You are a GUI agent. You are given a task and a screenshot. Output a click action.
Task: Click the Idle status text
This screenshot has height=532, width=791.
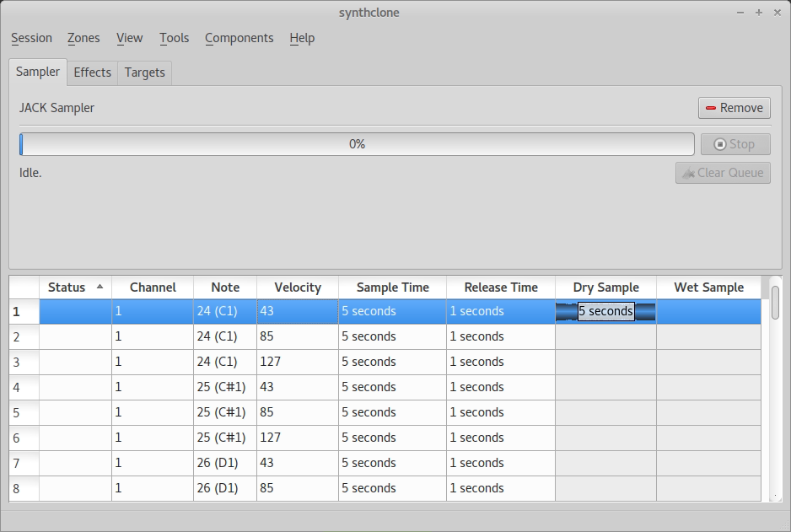(x=30, y=173)
